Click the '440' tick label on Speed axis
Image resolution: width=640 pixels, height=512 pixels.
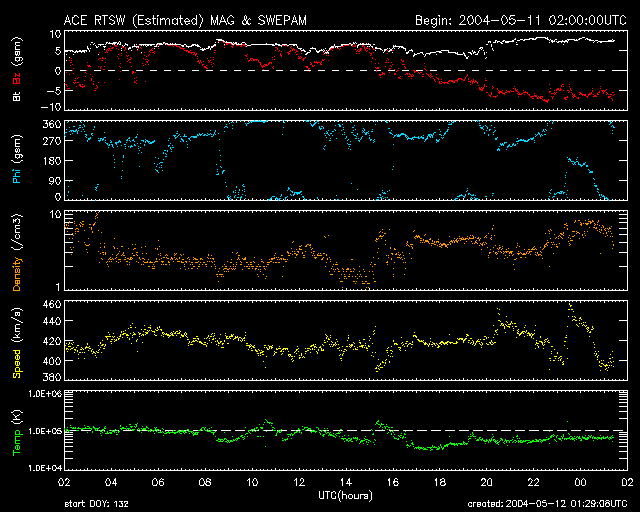52,321
